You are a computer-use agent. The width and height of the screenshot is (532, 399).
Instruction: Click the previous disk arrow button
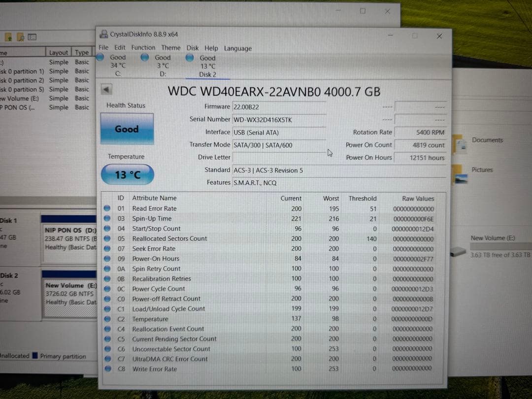point(106,90)
